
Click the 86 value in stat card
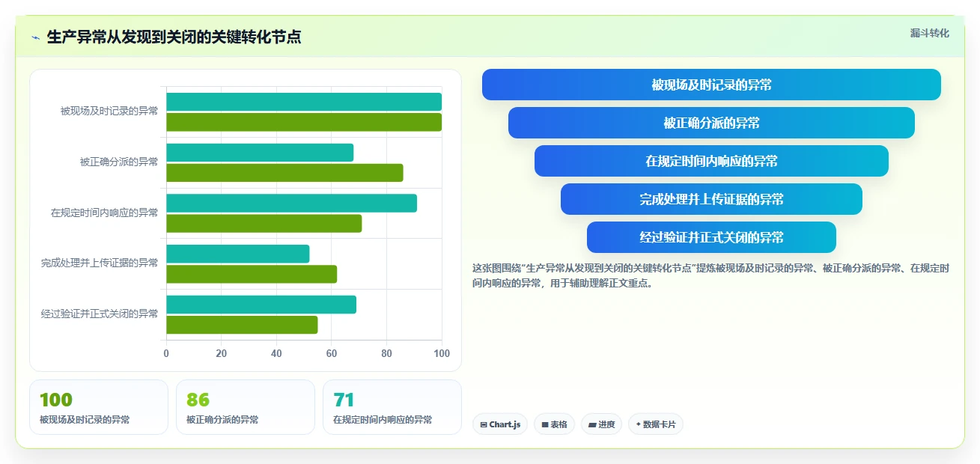(x=198, y=400)
